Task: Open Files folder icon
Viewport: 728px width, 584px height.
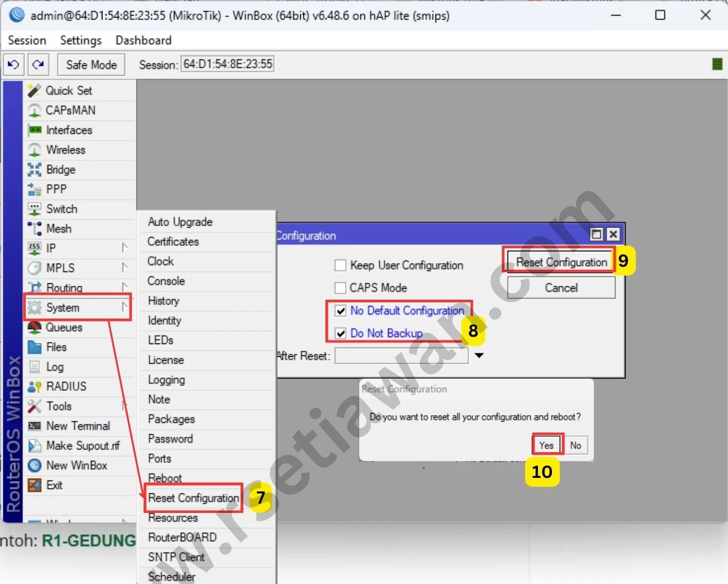Action: [34, 347]
